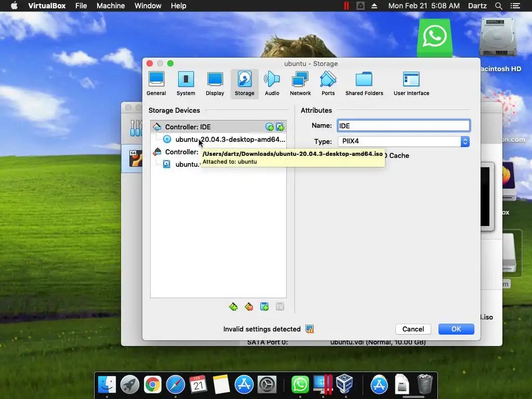Open the User Interface settings section

pyautogui.click(x=411, y=84)
